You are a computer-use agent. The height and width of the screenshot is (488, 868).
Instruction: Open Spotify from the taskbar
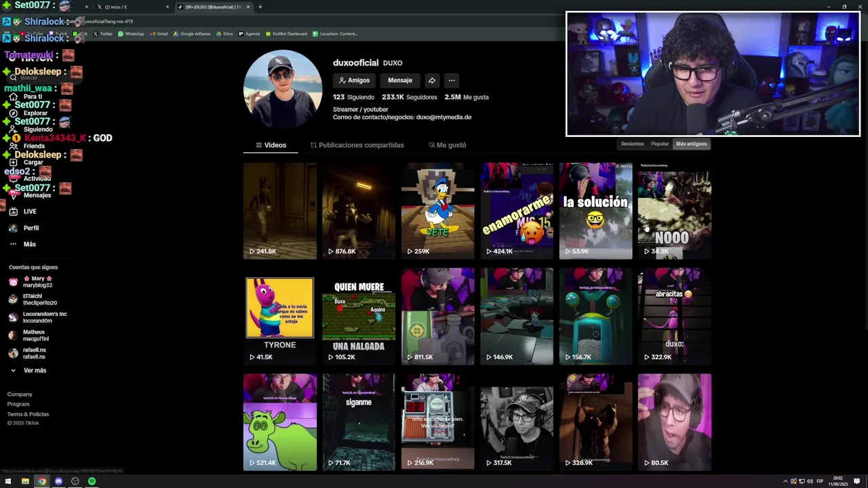tap(92, 481)
